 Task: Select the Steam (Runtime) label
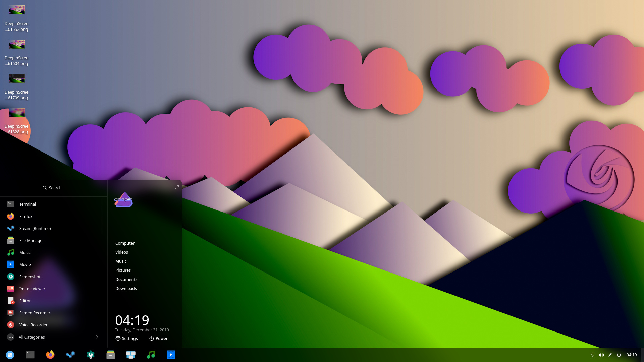pyautogui.click(x=35, y=228)
